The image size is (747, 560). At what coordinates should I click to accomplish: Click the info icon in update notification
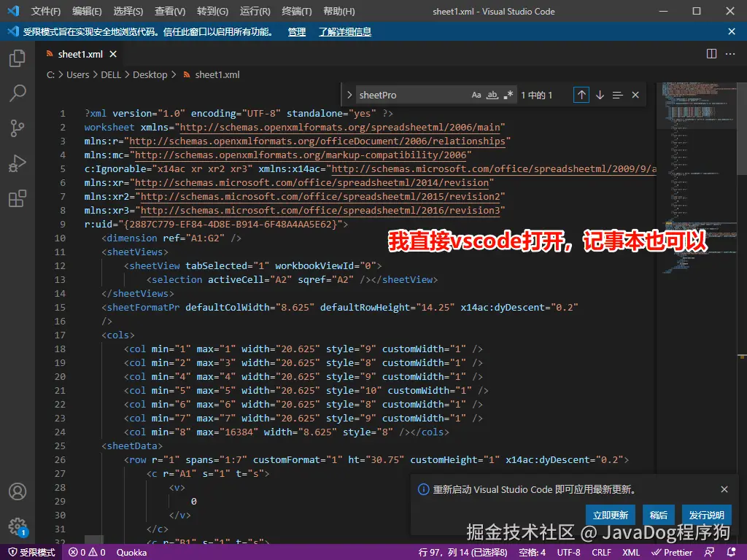point(423,489)
